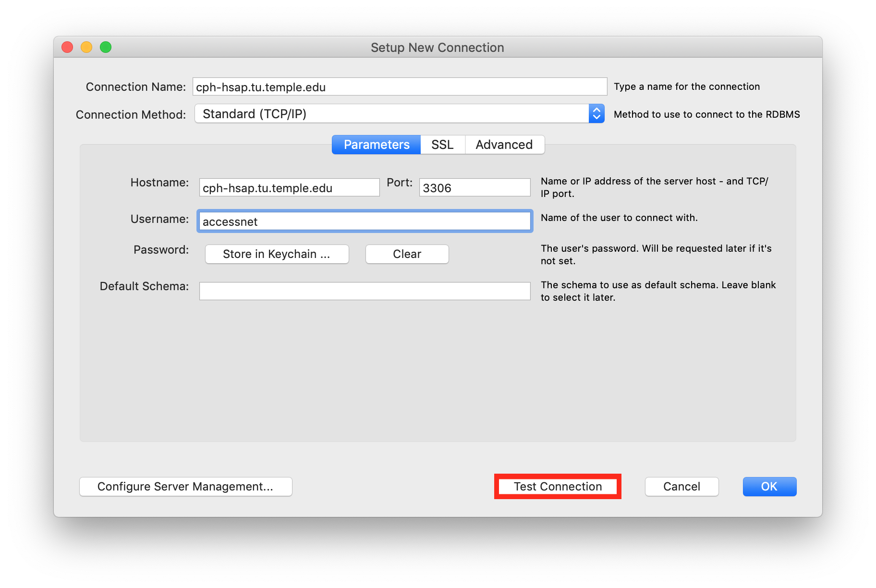This screenshot has height=588, width=876.
Task: Open the Connection Method dropdown
Action: [x=399, y=114]
